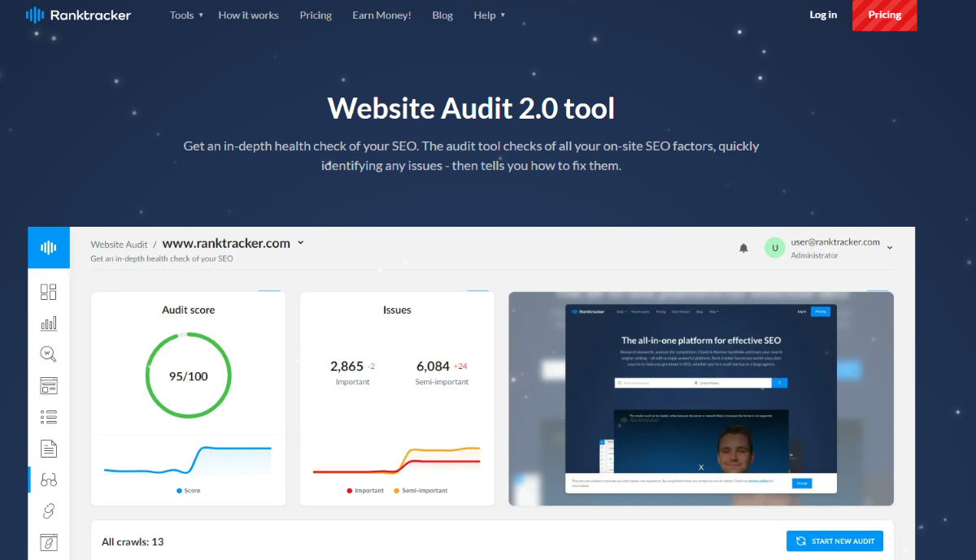Visit the Blog page
This screenshot has width=976, height=560.
pos(442,15)
